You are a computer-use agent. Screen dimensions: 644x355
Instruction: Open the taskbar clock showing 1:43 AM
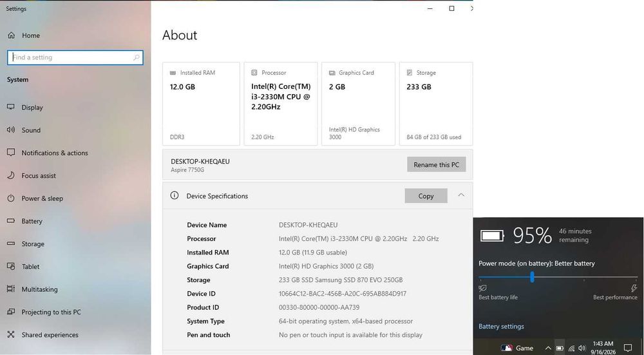tap(603, 348)
